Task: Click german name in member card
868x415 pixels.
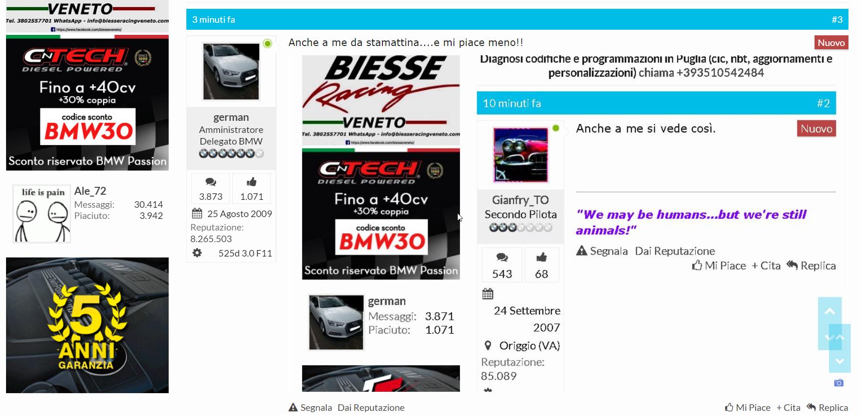Action: 387,301
